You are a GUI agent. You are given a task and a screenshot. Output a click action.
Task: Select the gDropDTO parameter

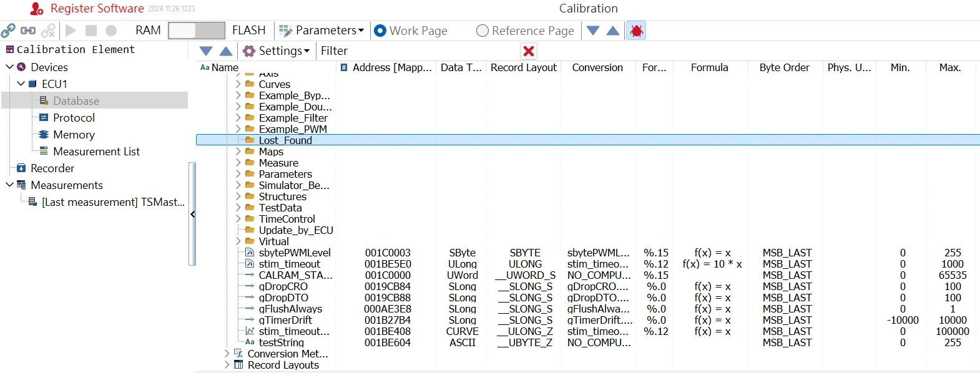point(587,298)
